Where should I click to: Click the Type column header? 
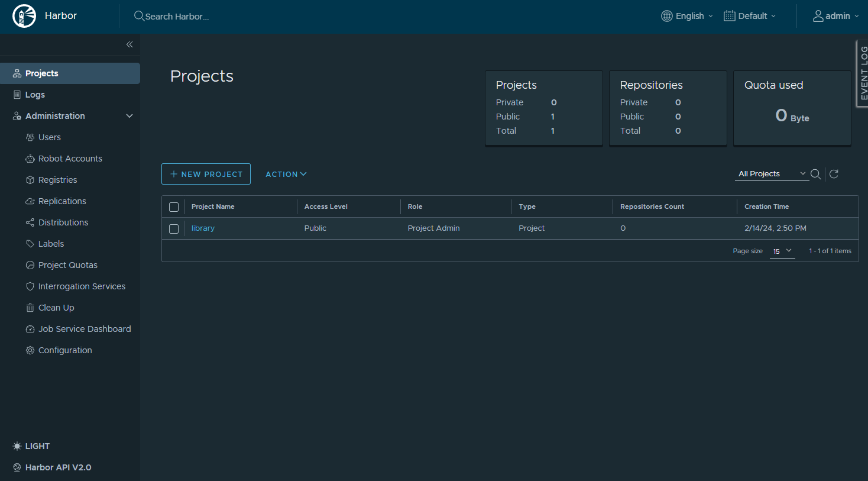coord(527,206)
